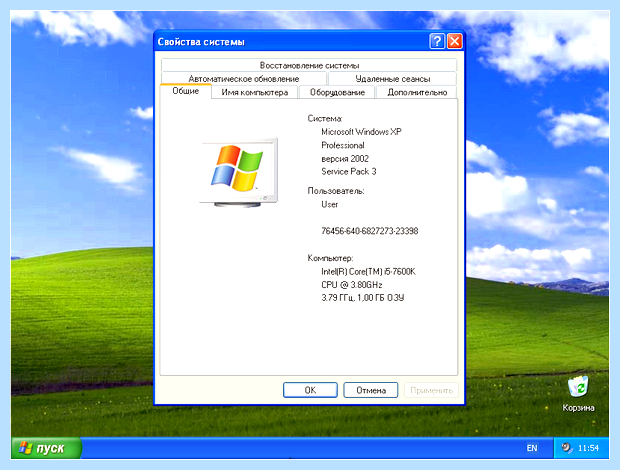Click the tray notification icon beside the clock

(567, 448)
